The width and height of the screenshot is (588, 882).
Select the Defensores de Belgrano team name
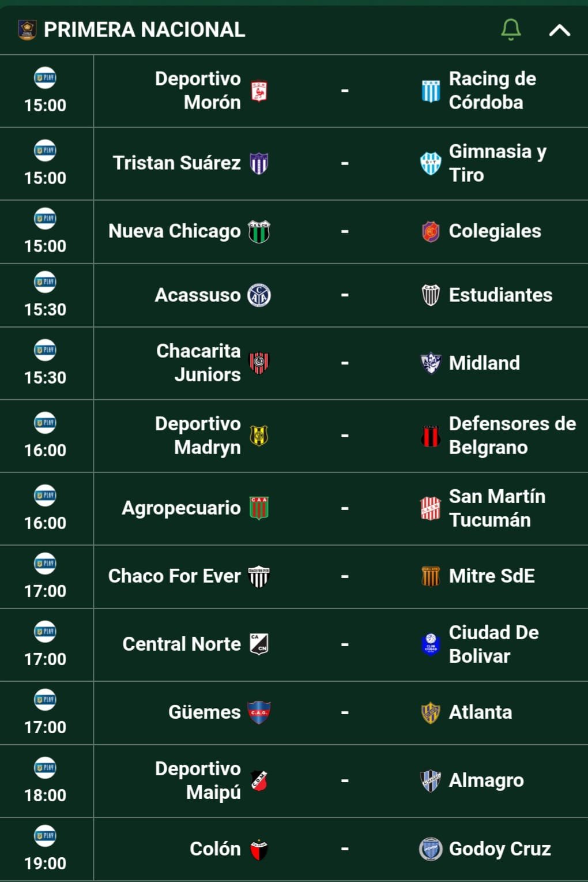coord(512,436)
